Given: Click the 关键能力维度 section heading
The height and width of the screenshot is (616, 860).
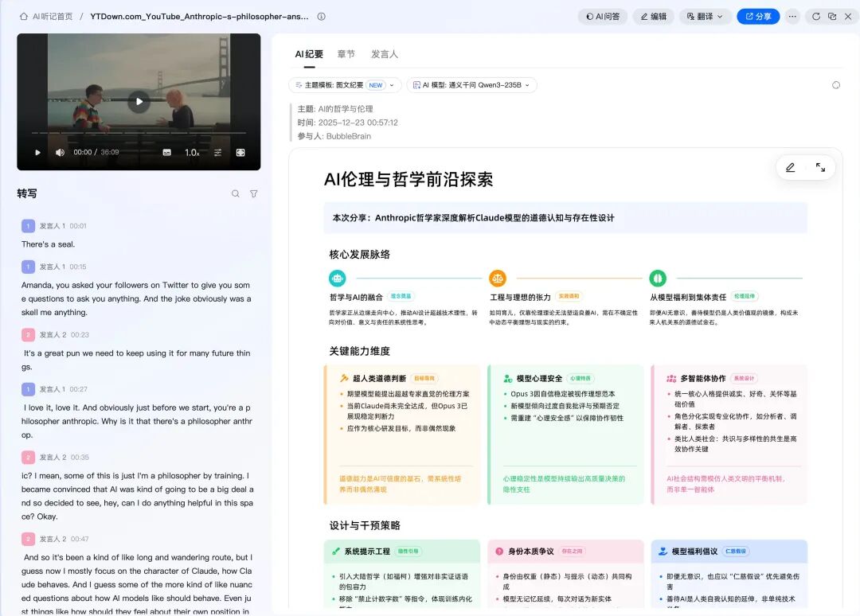Looking at the screenshot, I should (x=360, y=351).
